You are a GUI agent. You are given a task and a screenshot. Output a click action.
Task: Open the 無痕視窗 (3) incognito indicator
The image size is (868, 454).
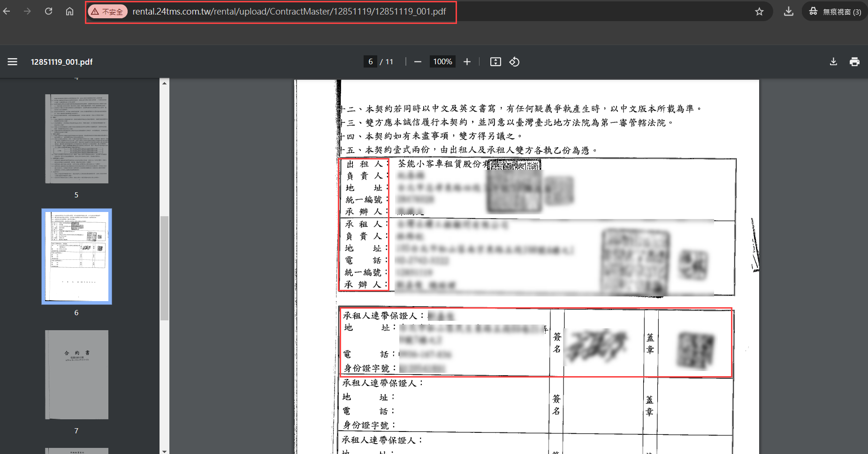click(x=835, y=11)
